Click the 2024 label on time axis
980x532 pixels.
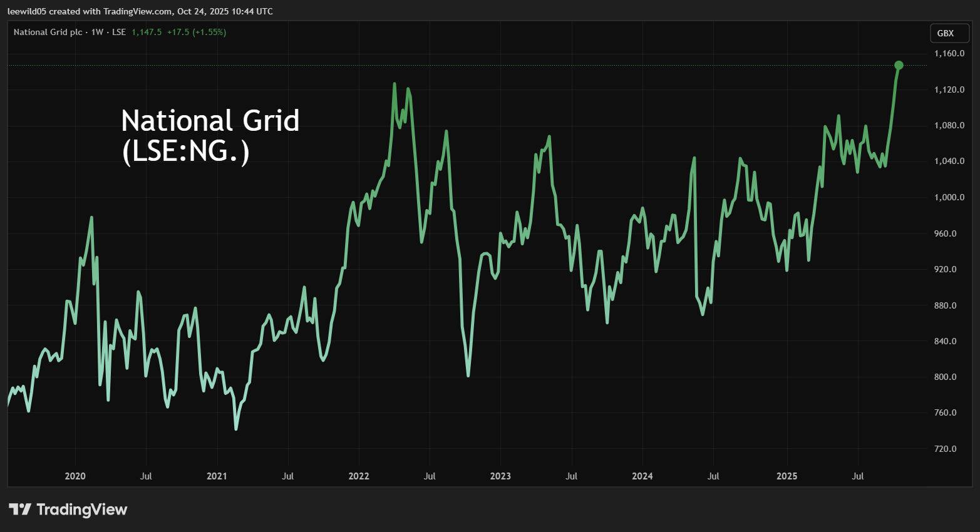click(x=642, y=476)
